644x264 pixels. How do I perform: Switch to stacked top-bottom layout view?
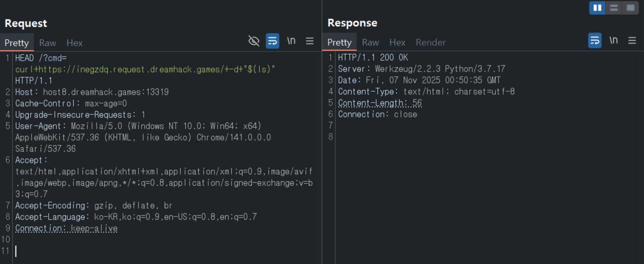coord(614,8)
